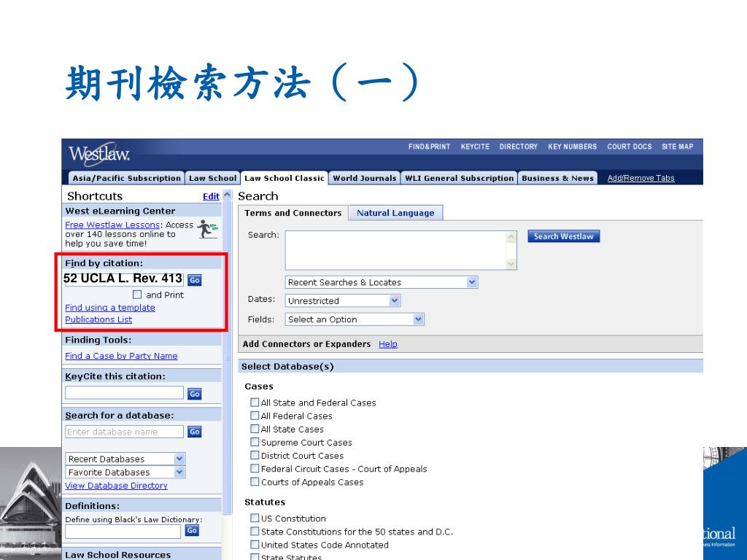747x560 pixels.
Task: Click Go button for KeyCite this citation
Action: [194, 394]
